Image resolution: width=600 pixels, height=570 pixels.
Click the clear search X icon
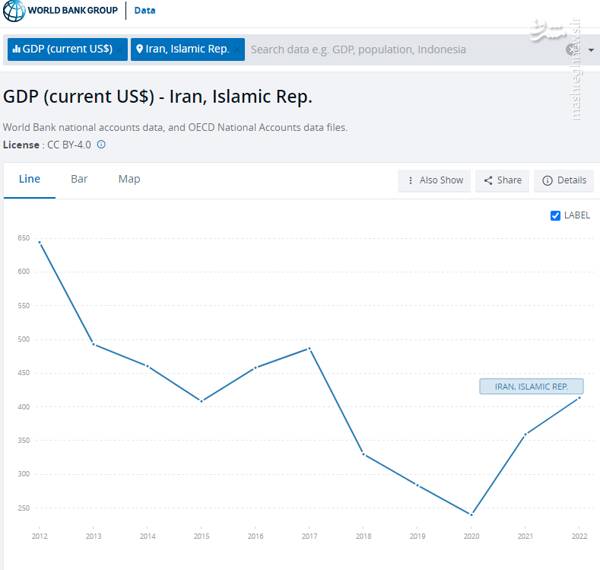[x=572, y=49]
